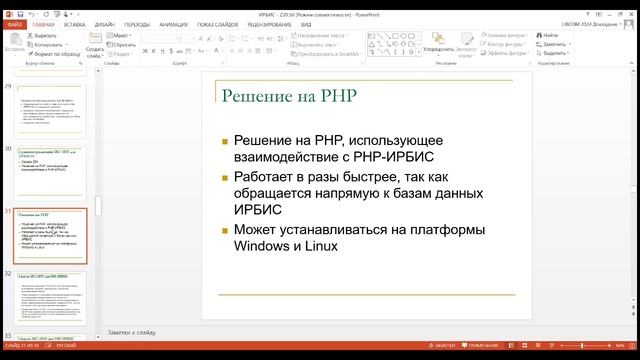Image resolution: width=640 pixels, height=360 pixels.
Task: Switch to Reading view in the status bar
Action: coord(538,345)
